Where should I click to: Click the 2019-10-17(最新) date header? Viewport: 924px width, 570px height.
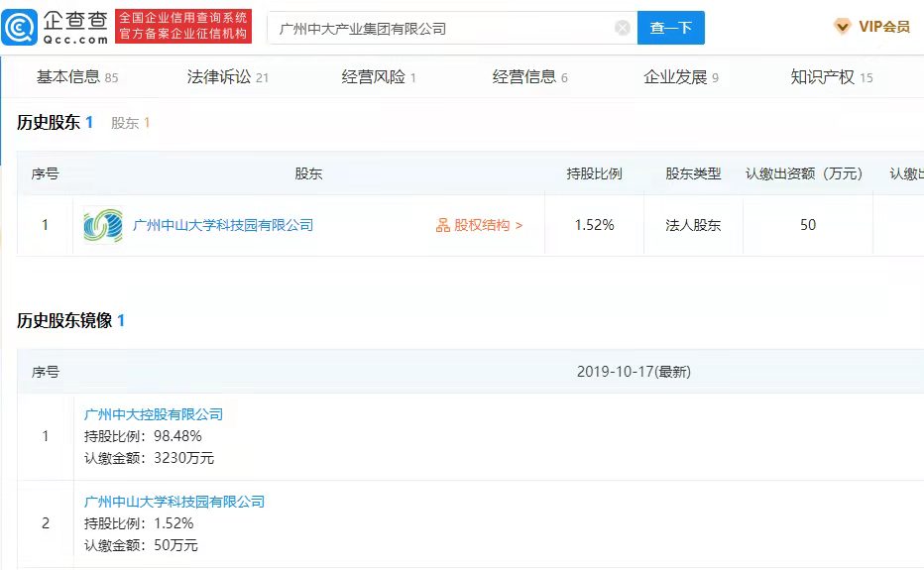click(x=634, y=372)
